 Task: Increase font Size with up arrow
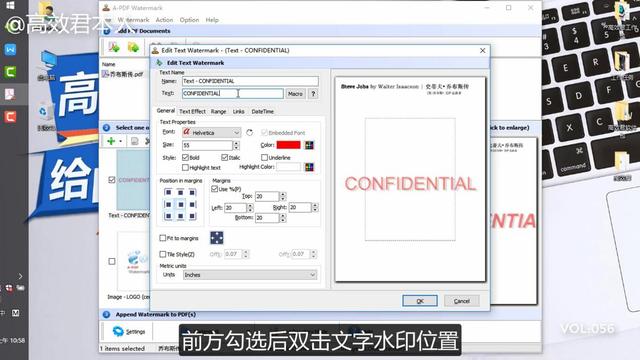point(236,143)
